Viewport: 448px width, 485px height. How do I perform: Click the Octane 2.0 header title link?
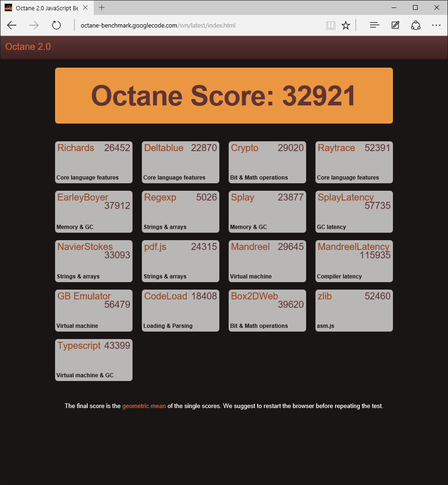28,47
